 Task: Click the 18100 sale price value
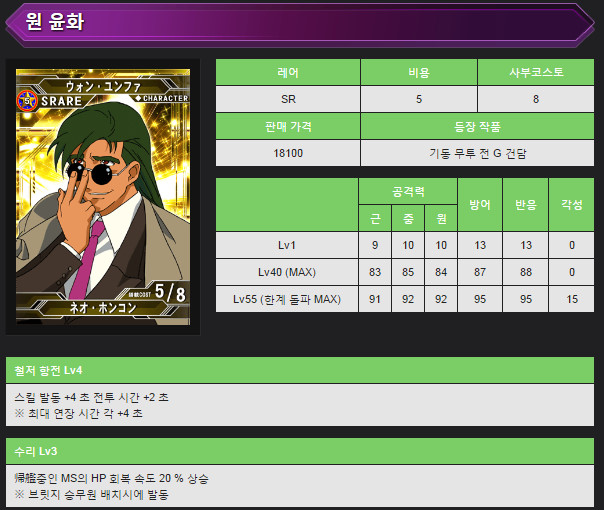click(288, 153)
